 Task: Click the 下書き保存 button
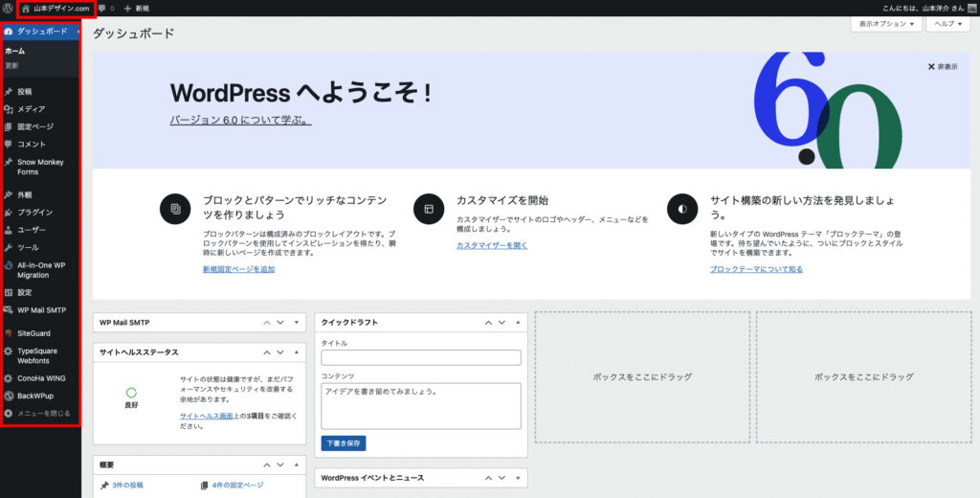(344, 443)
